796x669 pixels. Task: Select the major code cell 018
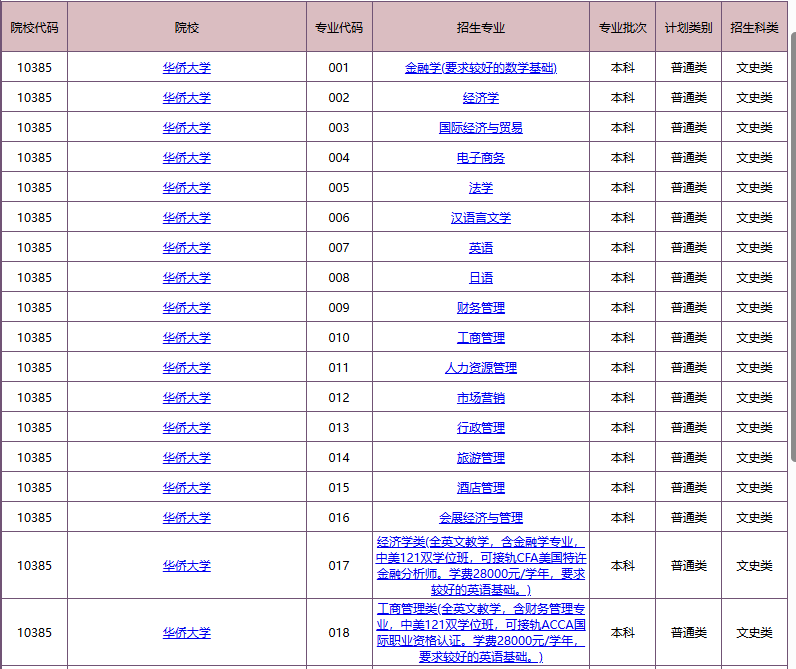point(339,632)
